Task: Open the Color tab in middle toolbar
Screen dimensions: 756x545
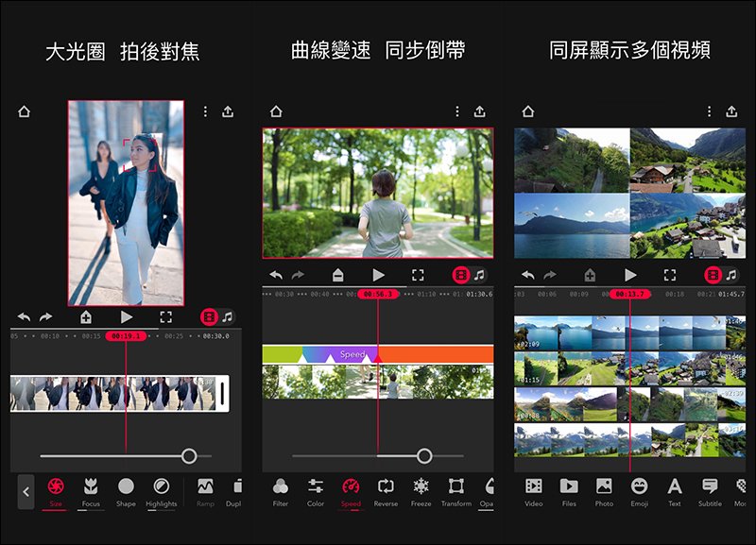Action: tap(316, 488)
